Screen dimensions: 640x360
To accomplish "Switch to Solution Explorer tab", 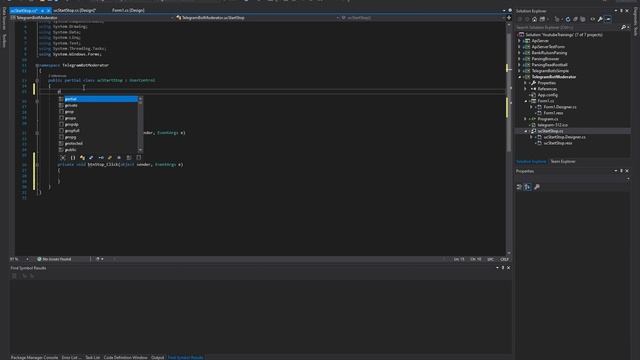I will pyautogui.click(x=531, y=162).
